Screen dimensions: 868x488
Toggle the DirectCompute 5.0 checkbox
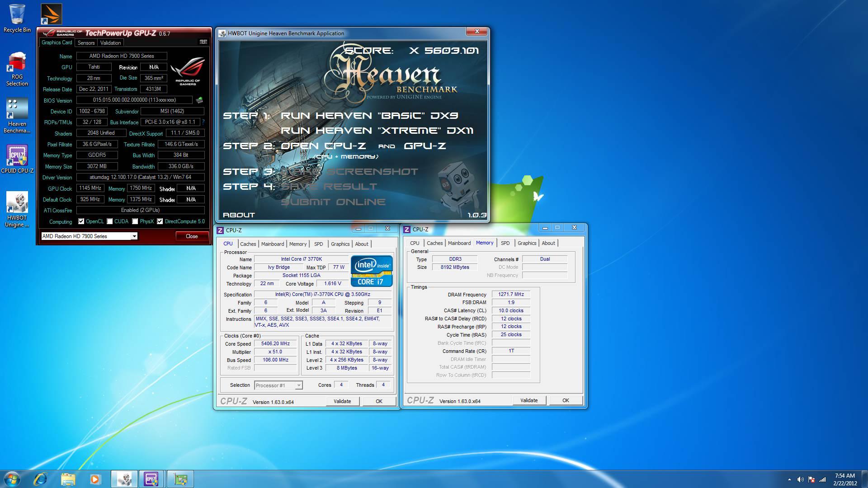click(160, 221)
